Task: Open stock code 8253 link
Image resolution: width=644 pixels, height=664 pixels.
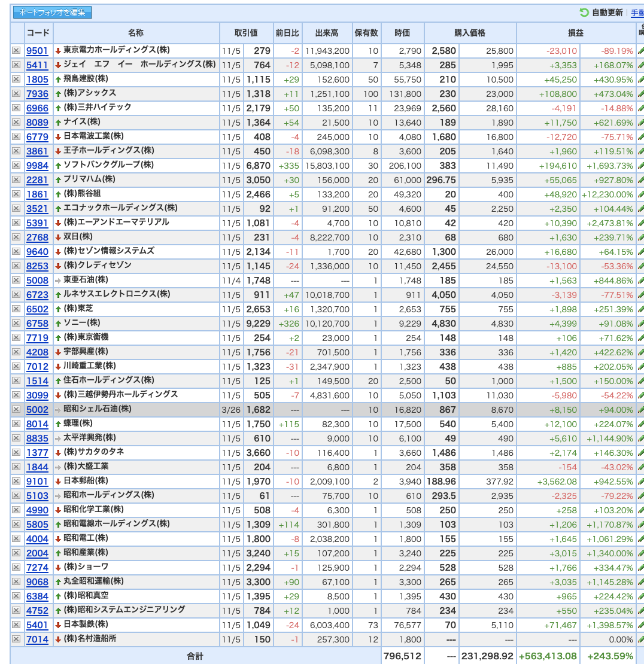Action: (x=37, y=266)
